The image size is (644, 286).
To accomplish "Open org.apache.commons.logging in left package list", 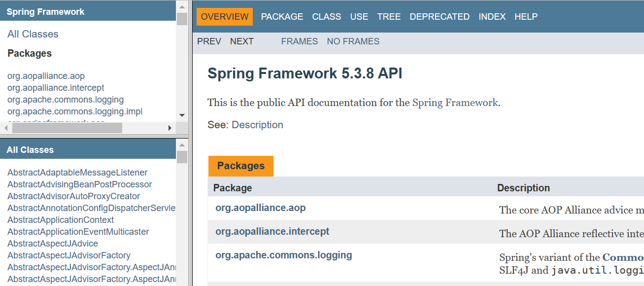I will (66, 100).
